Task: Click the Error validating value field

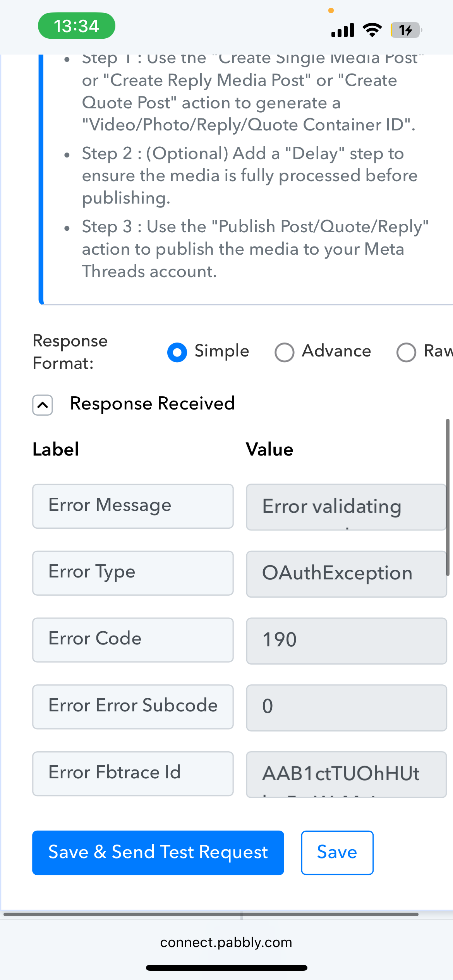Action: (x=346, y=507)
